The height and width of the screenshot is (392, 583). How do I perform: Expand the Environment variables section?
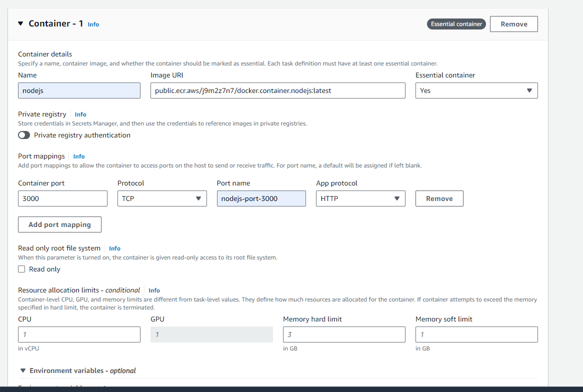tap(23, 370)
